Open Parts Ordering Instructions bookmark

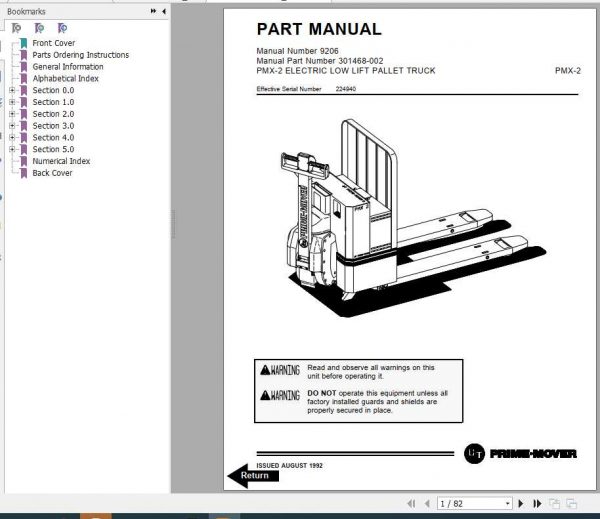tap(81, 55)
